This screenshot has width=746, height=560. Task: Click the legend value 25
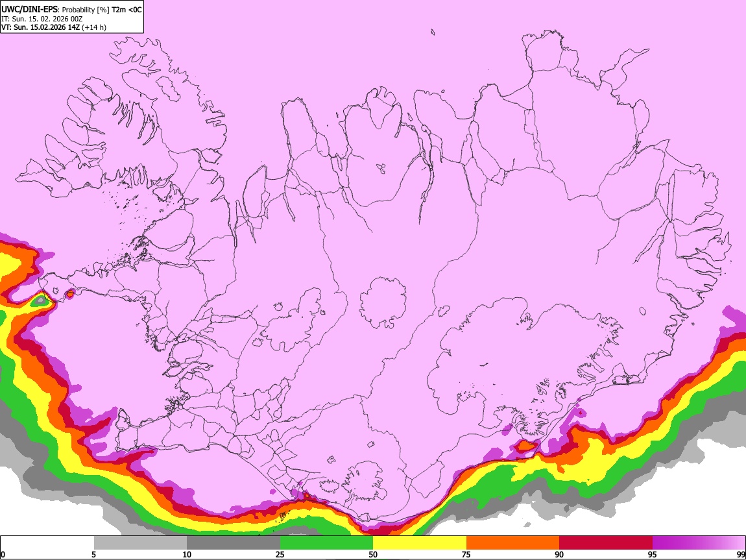click(280, 554)
